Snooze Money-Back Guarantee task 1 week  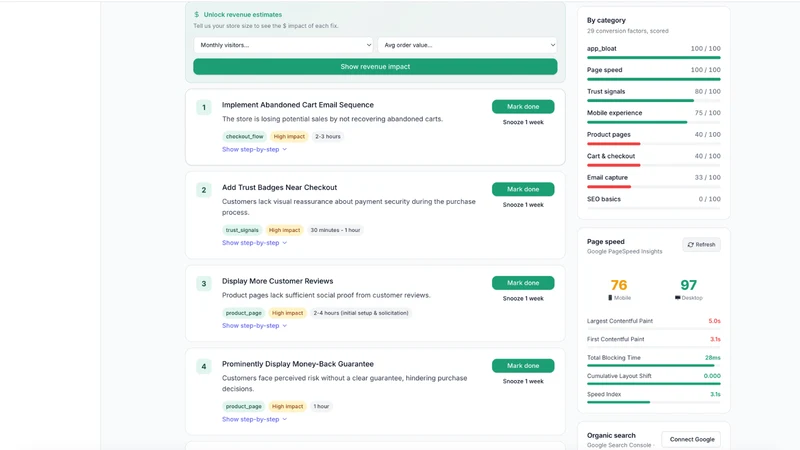523,382
